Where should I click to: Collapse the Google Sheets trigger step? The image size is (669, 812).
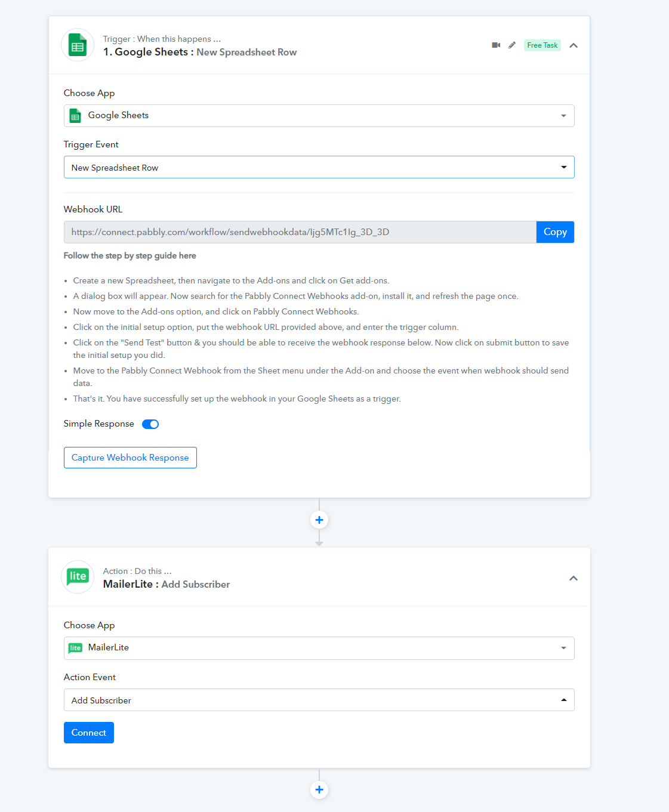click(574, 45)
